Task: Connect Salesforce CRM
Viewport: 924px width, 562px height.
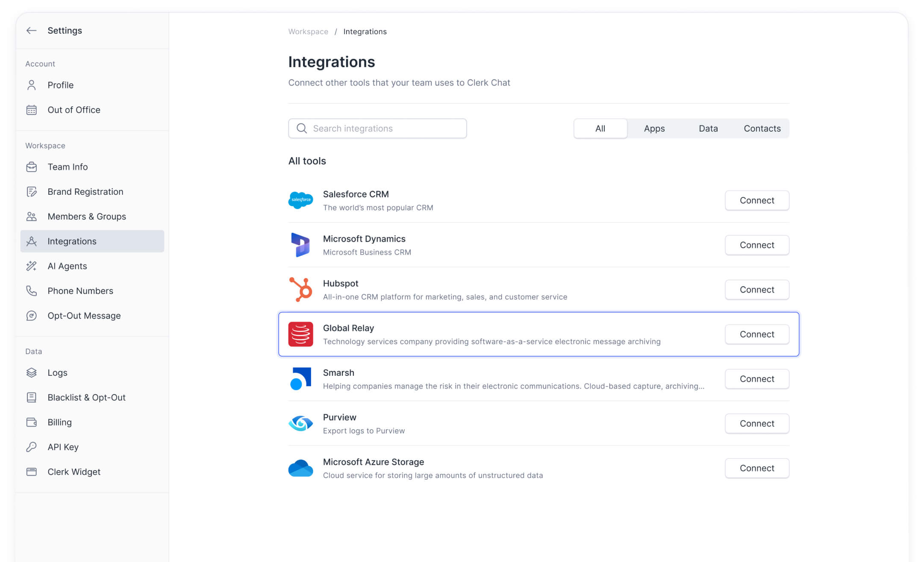Action: 757,200
